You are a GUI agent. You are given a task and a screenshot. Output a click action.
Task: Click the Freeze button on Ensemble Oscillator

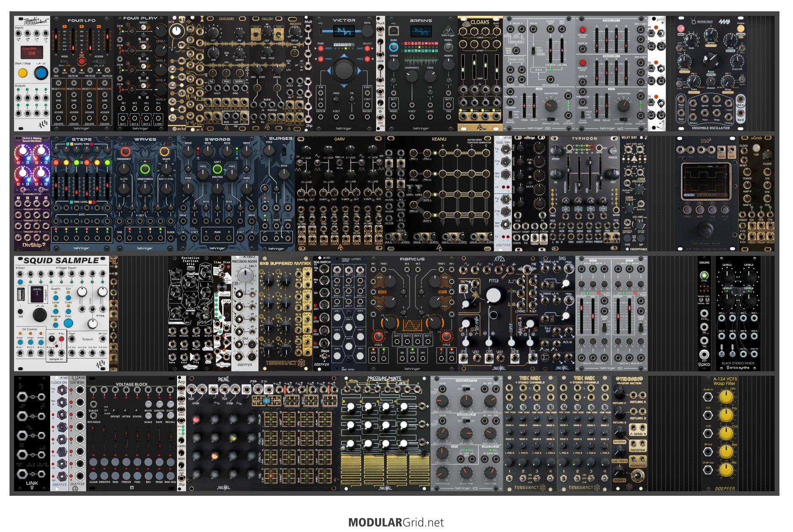coord(740,29)
